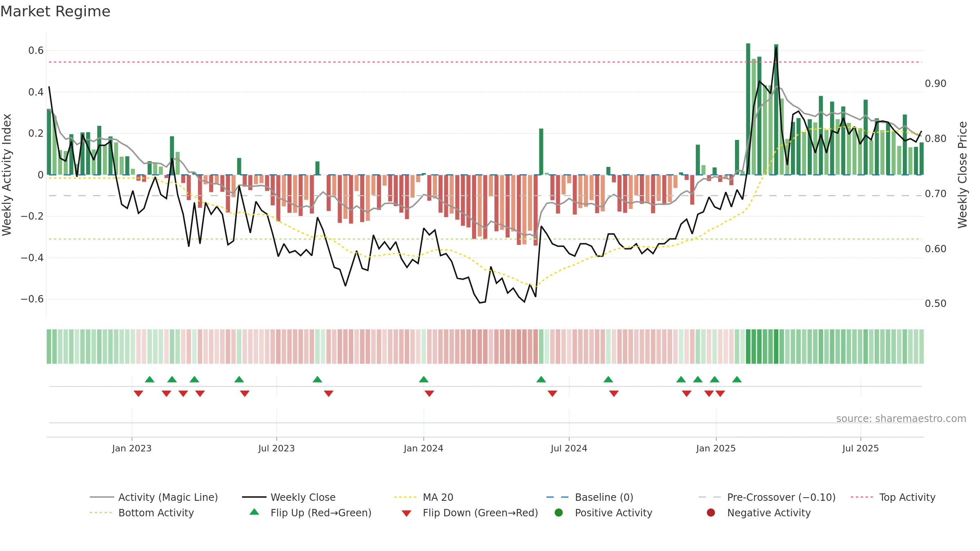Viewport: 980px width, 551px height.
Task: Toggle the Weekly Close legend item
Action: coord(289,497)
